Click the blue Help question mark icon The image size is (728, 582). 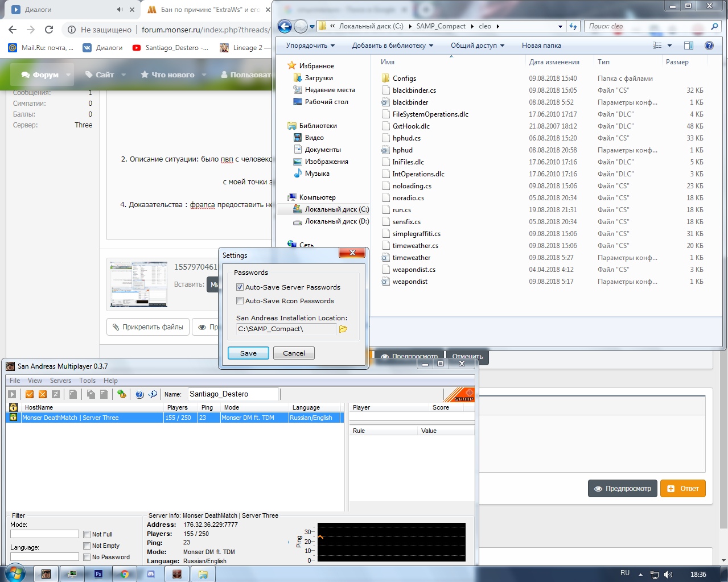139,394
